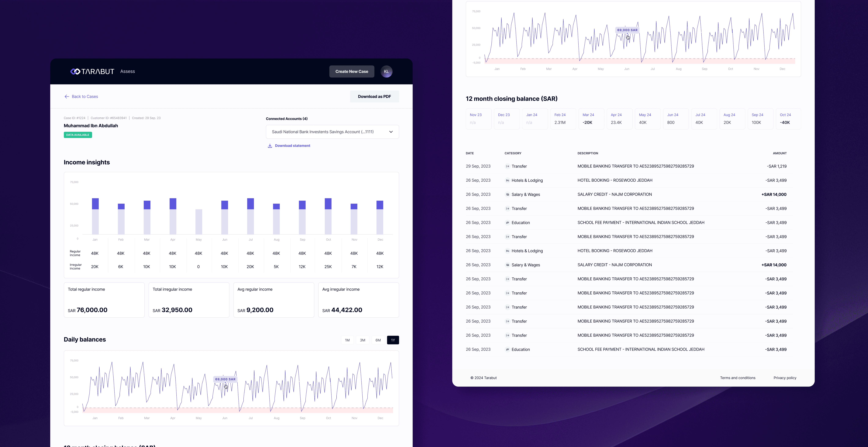This screenshot has width=868, height=447.
Task: Open the KL user avatar menu
Action: (386, 71)
